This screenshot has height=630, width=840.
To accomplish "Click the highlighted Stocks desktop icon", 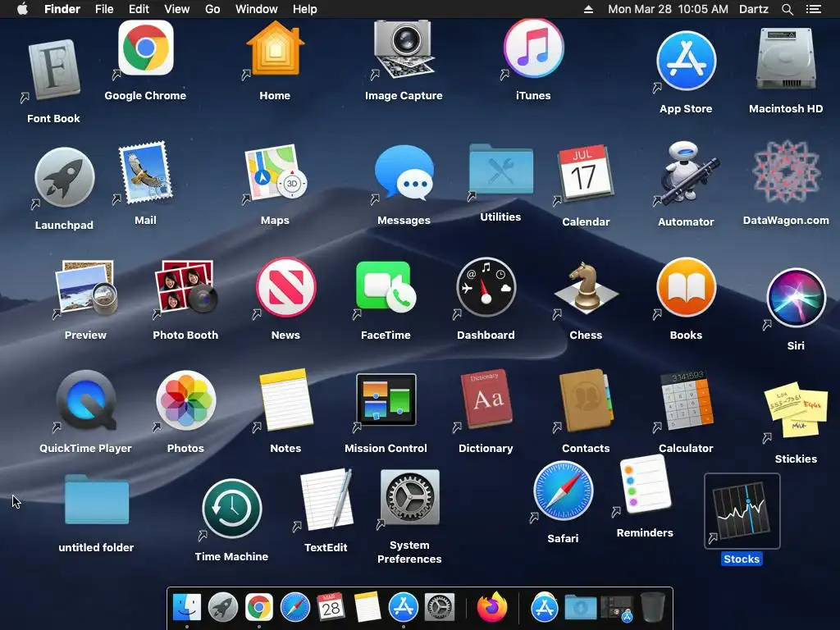I will coord(742,512).
